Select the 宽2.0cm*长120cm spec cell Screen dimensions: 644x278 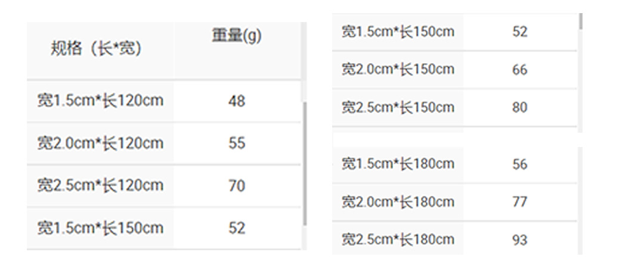click(x=100, y=143)
